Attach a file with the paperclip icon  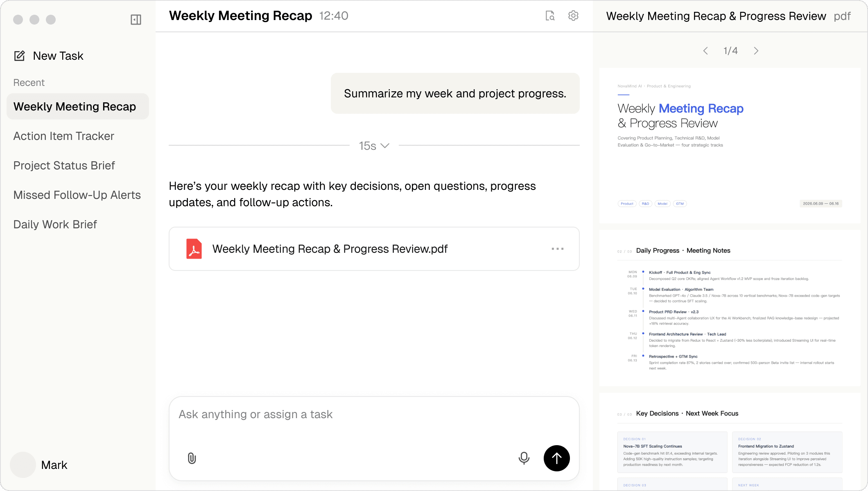(x=192, y=458)
